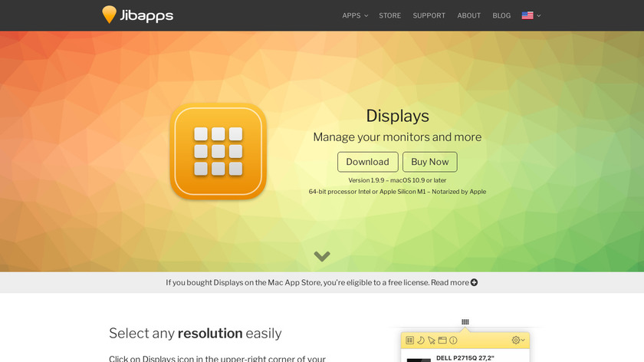The width and height of the screenshot is (644, 362).
Task: Go to the SUPPORT page
Action: click(429, 15)
